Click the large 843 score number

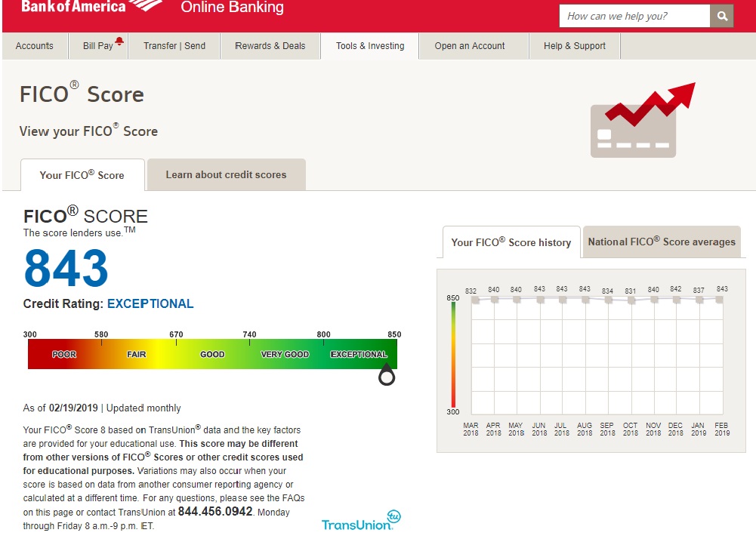pyautogui.click(x=66, y=268)
